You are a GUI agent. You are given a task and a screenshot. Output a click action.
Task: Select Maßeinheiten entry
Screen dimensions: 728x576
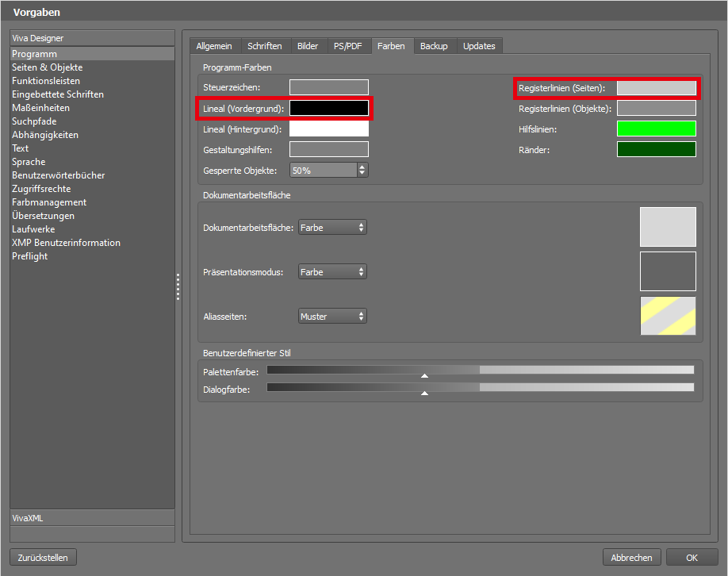[x=93, y=108]
